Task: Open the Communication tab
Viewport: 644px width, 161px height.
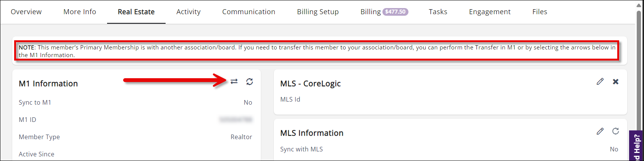Action: 249,12
